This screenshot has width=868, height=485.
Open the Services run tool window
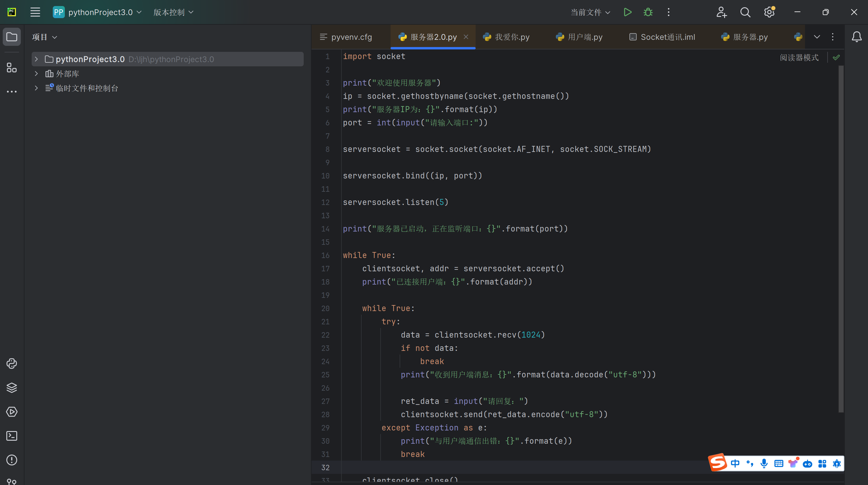(12, 411)
